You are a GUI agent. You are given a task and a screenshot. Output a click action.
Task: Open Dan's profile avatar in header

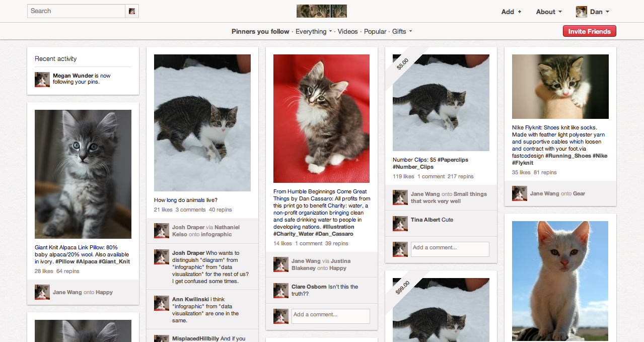coord(582,12)
